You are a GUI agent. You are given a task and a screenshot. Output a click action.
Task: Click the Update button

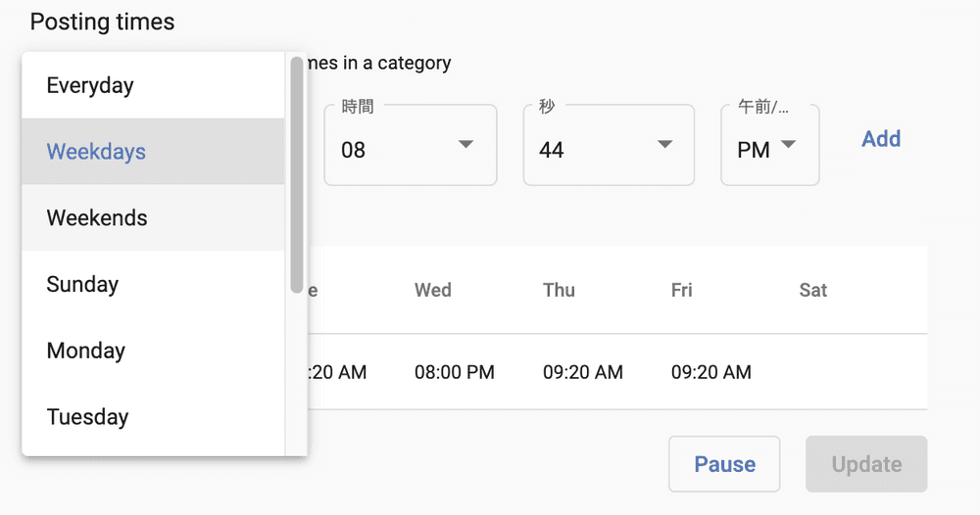(865, 464)
